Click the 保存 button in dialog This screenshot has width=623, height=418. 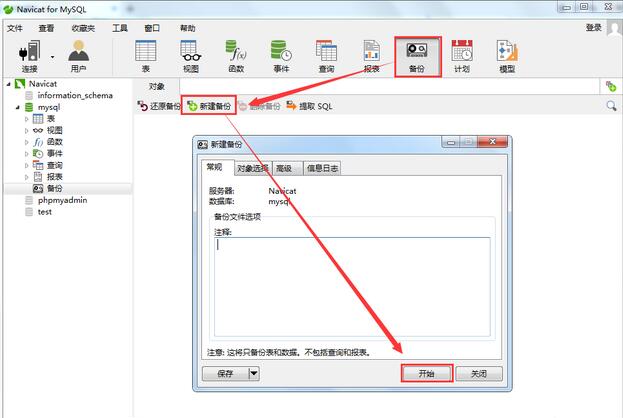coord(225,373)
